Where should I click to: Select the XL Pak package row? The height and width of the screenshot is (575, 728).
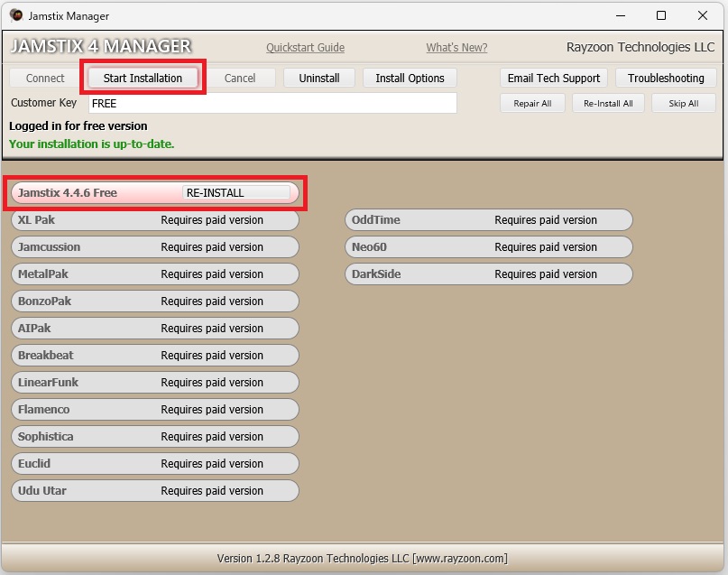point(154,220)
